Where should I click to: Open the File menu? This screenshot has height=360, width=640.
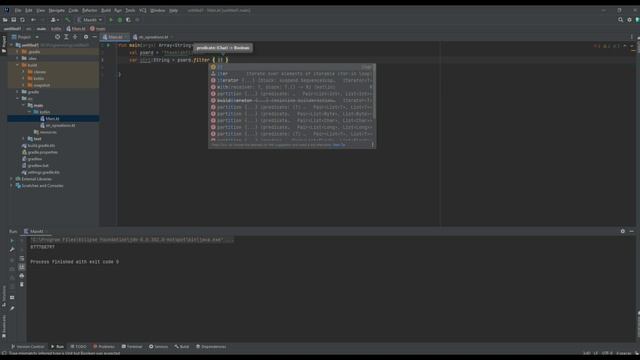click(x=18, y=10)
